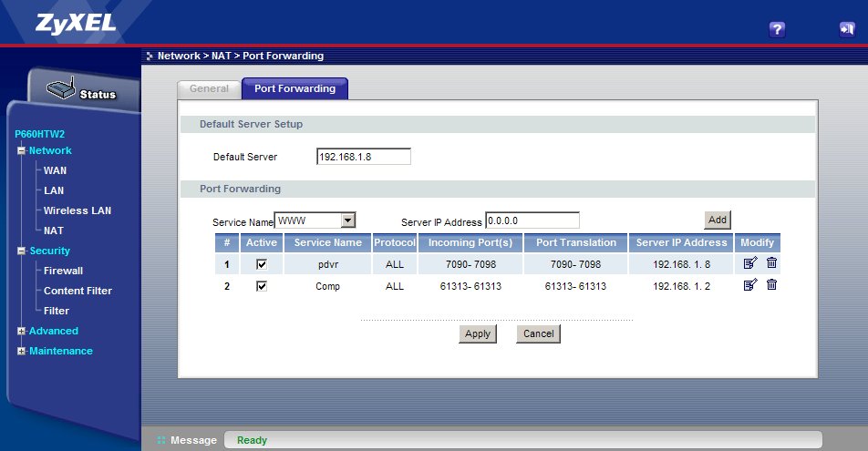Uncheck Active box for pdvr rule
Screen dimensions: 868x451
(x=262, y=264)
